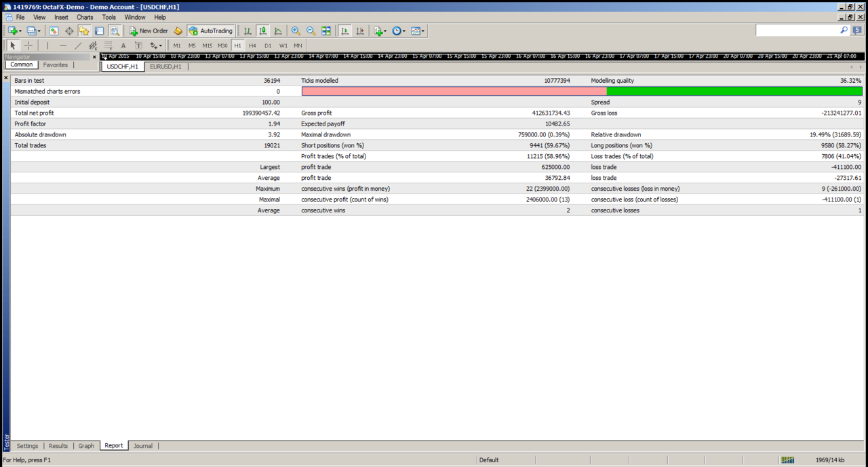Click the magnifier search icon
This screenshot has width=868, height=467.
(x=844, y=30)
